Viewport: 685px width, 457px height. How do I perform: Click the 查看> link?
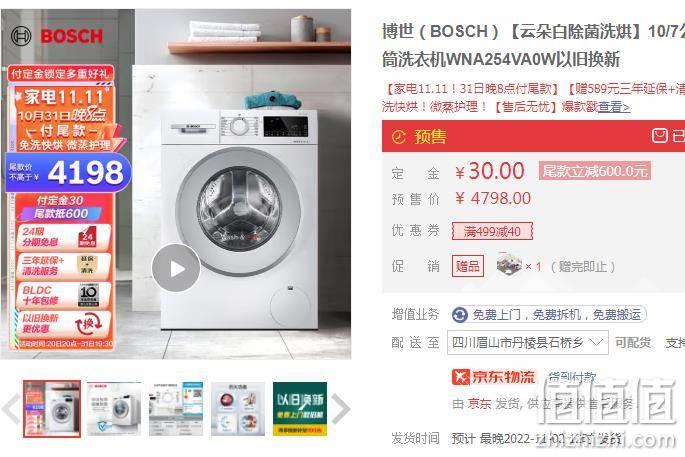click(614, 107)
